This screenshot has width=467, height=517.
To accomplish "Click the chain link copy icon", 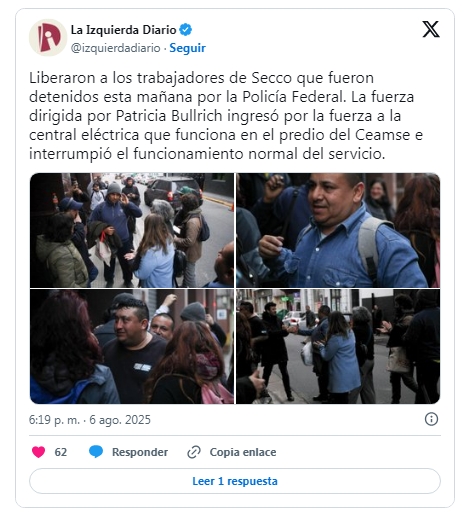I will 194,452.
